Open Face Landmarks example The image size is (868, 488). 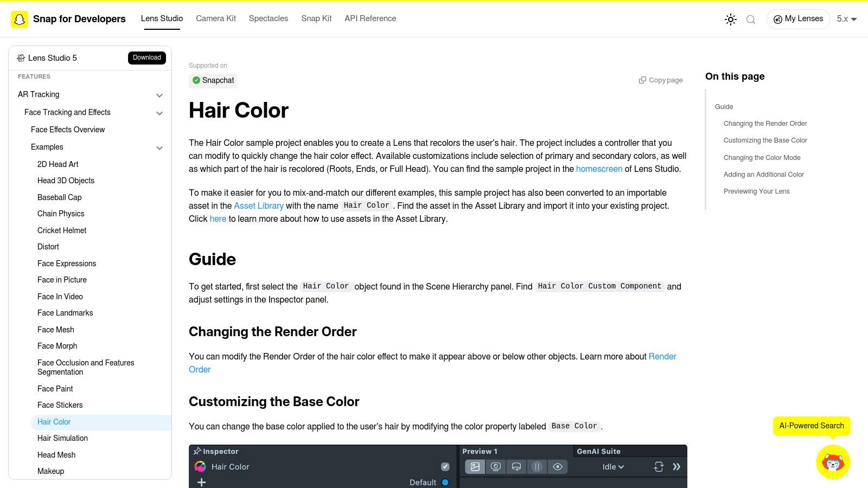(65, 313)
